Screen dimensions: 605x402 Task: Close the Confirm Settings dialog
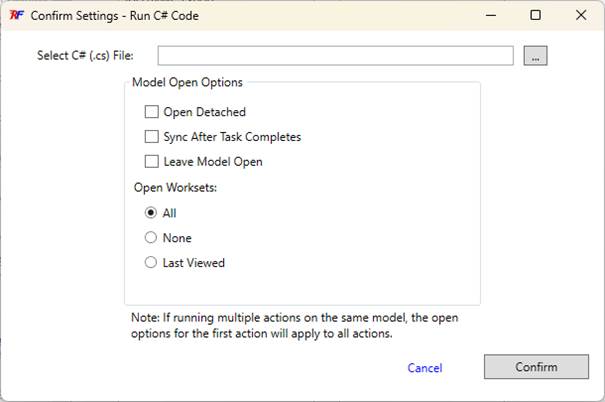[581, 16]
